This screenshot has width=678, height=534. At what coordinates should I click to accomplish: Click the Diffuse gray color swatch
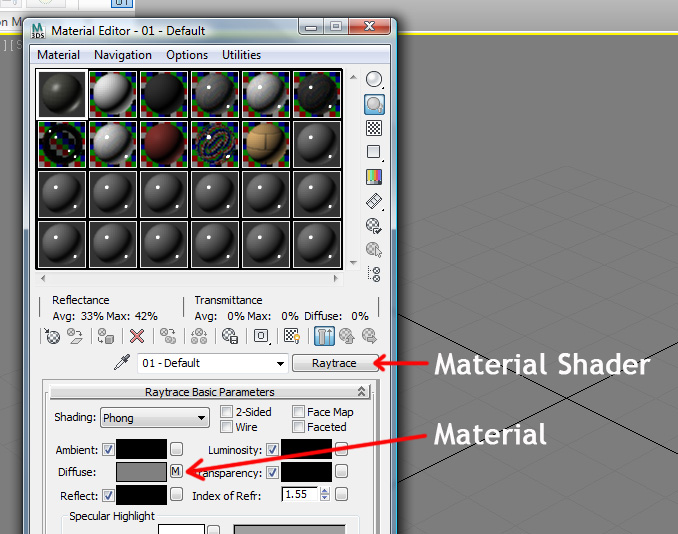click(141, 472)
